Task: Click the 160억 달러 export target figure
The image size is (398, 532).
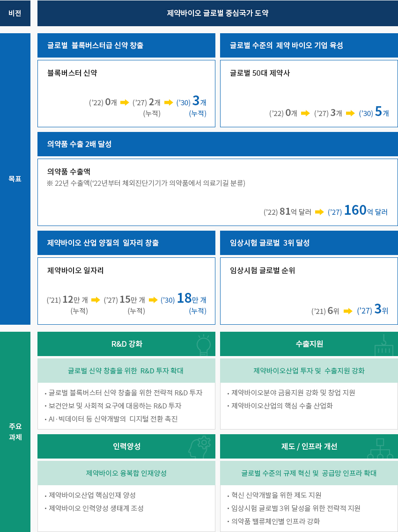Action: [366, 211]
